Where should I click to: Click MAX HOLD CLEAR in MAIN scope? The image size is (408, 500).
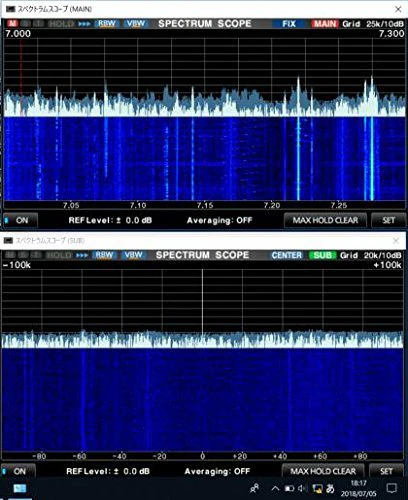pos(325,220)
